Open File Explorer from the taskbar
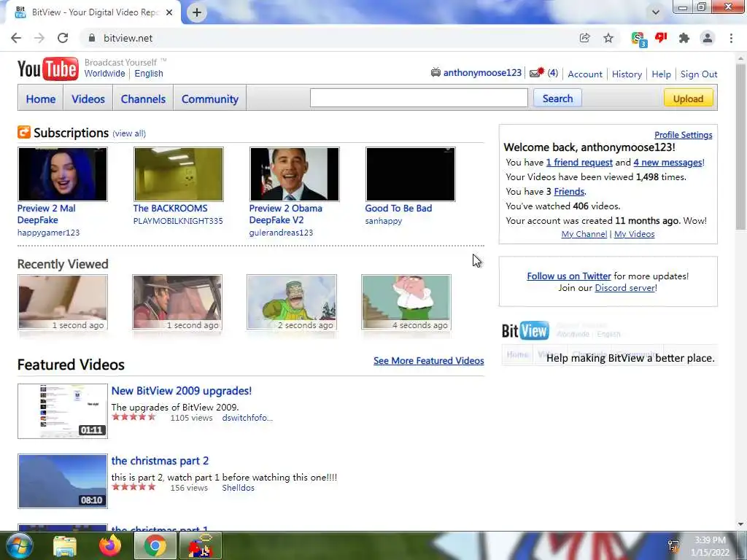 pyautogui.click(x=65, y=546)
